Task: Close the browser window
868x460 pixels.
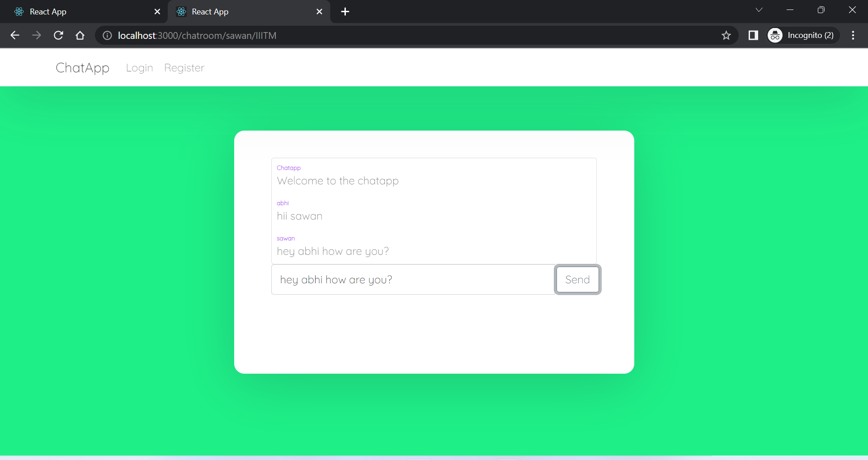Action: (852, 10)
